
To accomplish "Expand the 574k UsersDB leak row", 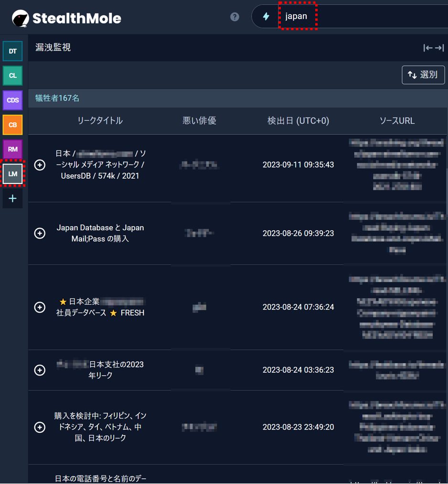I will 40,165.
